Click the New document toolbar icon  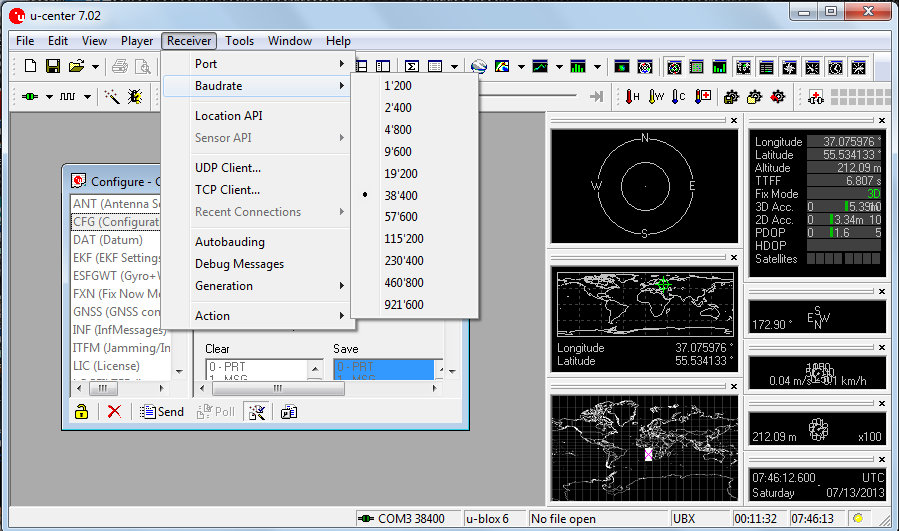[x=30, y=67]
